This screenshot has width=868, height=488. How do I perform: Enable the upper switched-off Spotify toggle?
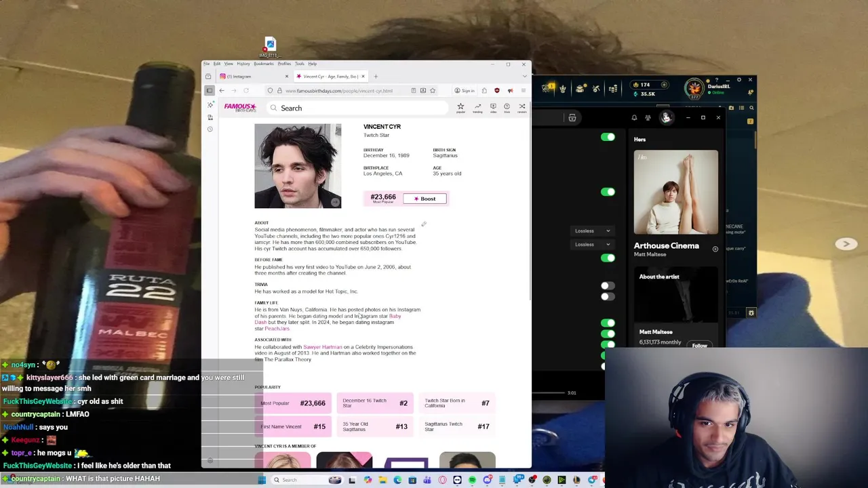pos(608,286)
